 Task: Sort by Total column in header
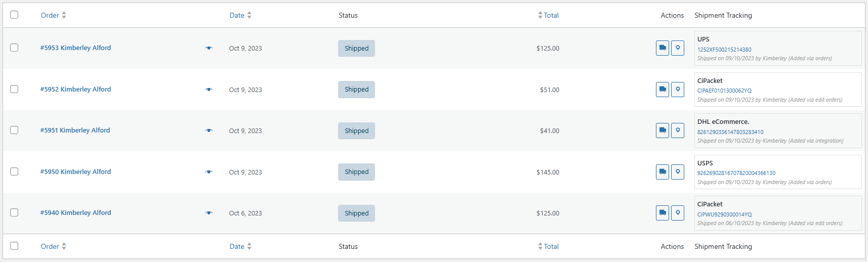point(548,15)
